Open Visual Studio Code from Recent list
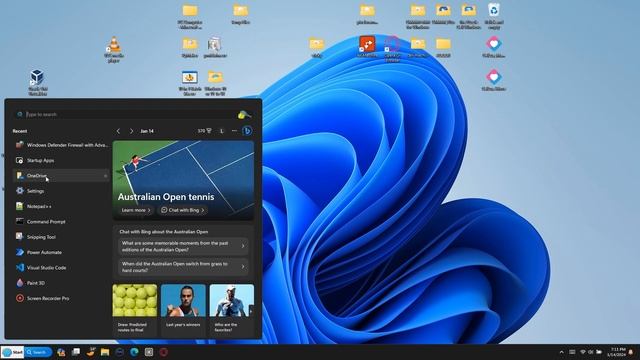This screenshot has width=640, height=360. click(x=61, y=268)
